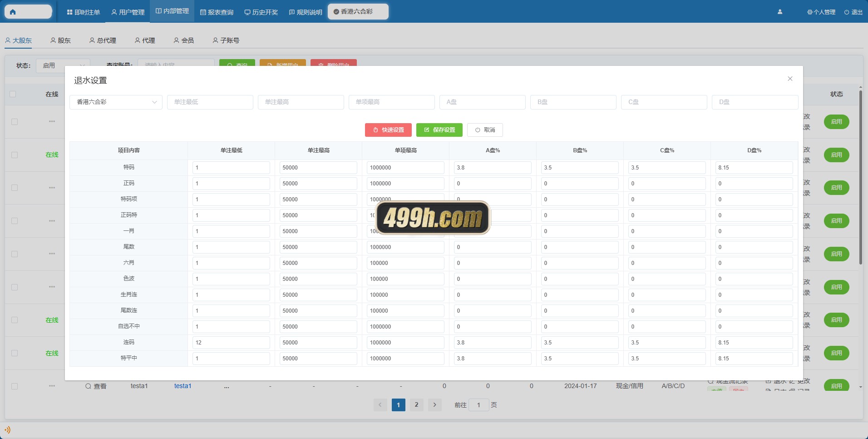Click the 状态 column header
868x439 pixels.
click(x=837, y=94)
